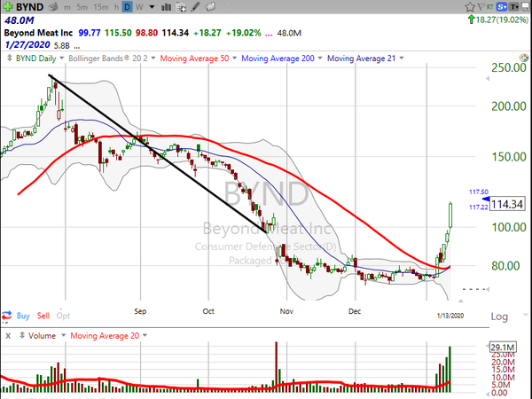The width and height of the screenshot is (532, 399).
Task: Click the 117.50 blue price label
Action: tap(479, 192)
